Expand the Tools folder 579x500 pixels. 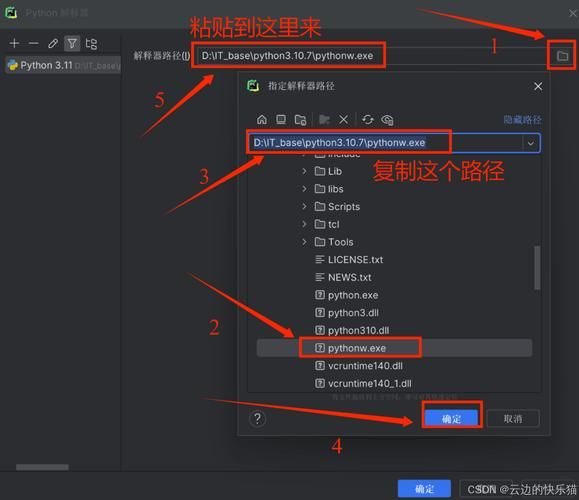pos(304,242)
